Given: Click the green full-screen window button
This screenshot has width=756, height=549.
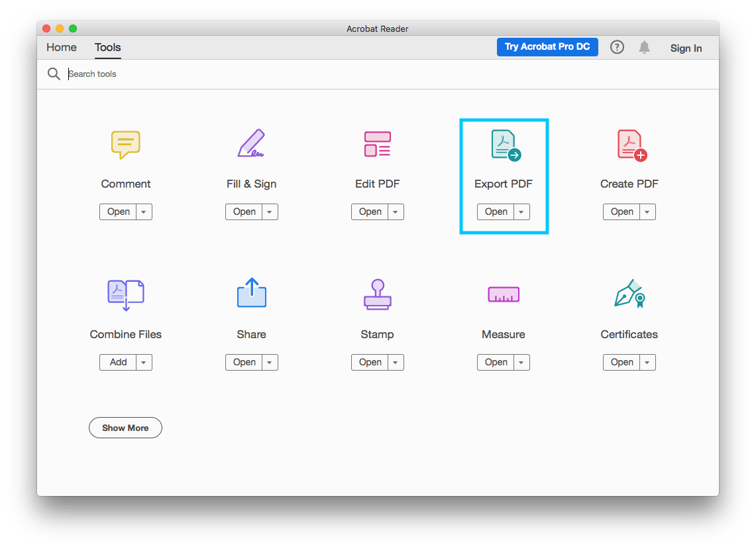Looking at the screenshot, I should click(73, 29).
